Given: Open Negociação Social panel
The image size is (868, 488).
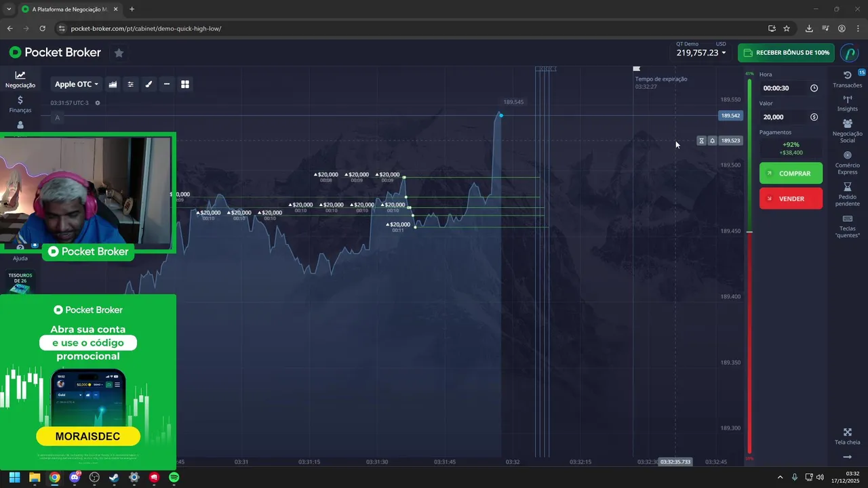Looking at the screenshot, I should (848, 131).
